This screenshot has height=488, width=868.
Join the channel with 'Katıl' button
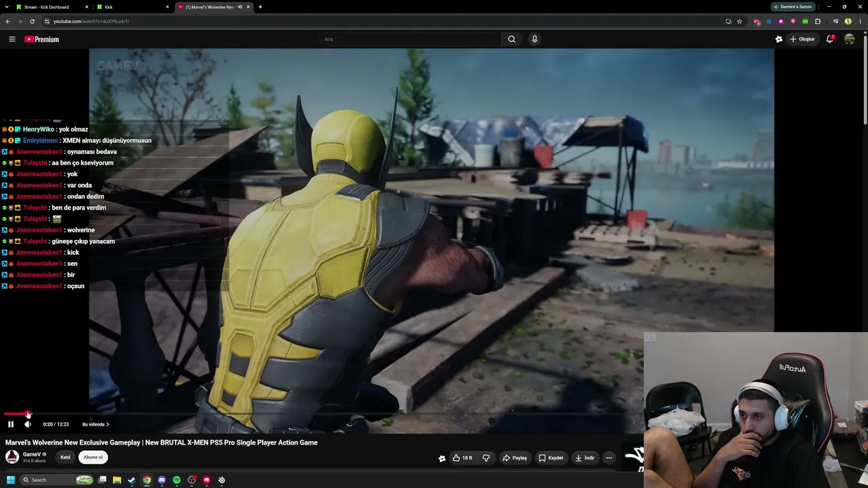65,457
